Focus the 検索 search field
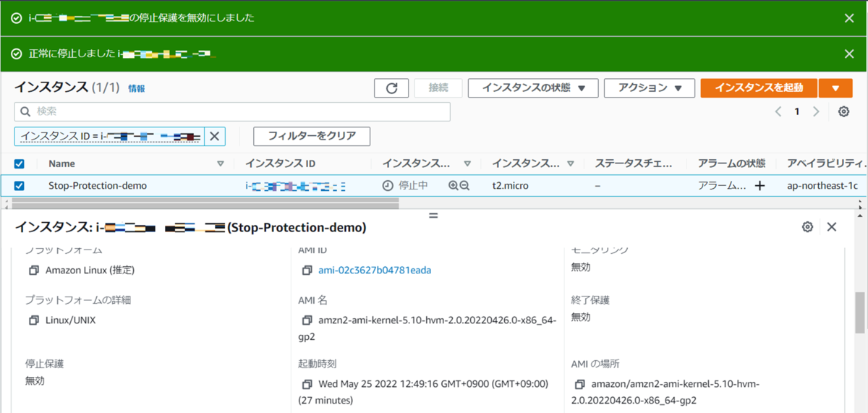 (232, 111)
